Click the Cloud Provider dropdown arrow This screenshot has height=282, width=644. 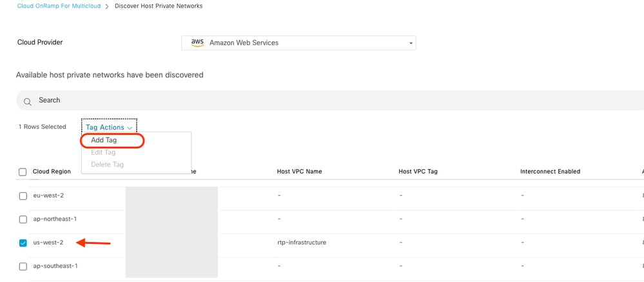tap(410, 43)
